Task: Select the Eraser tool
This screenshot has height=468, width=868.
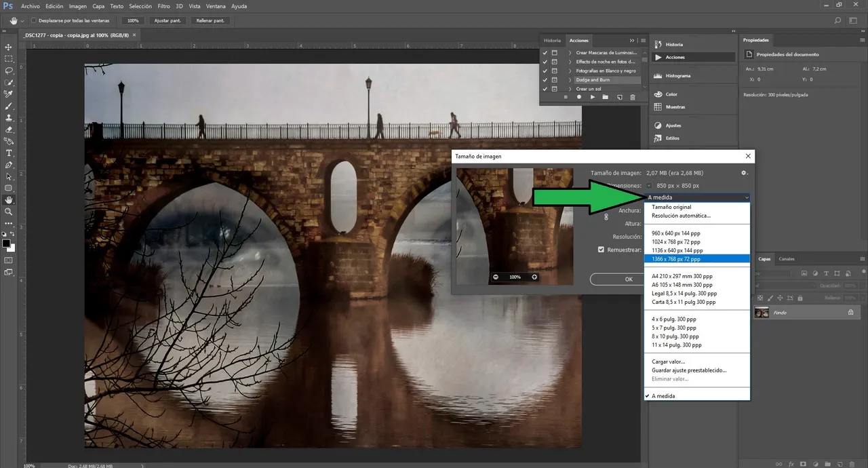Action: (9, 130)
